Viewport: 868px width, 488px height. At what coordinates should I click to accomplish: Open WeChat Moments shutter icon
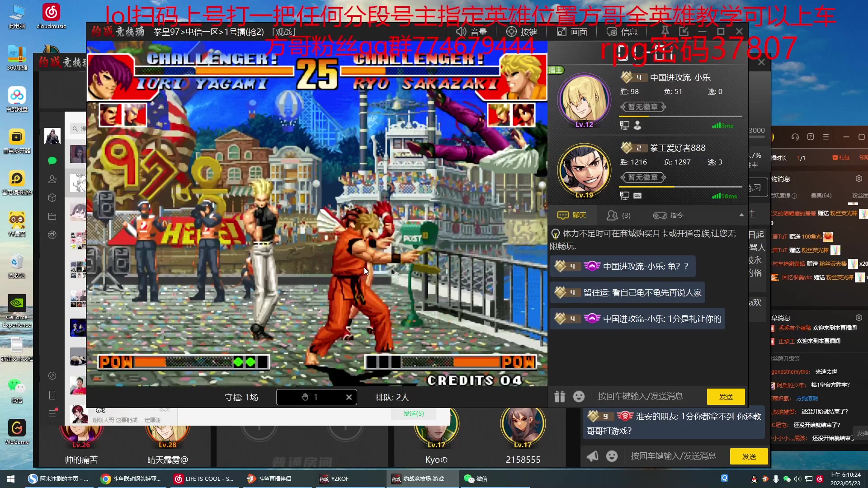click(52, 235)
